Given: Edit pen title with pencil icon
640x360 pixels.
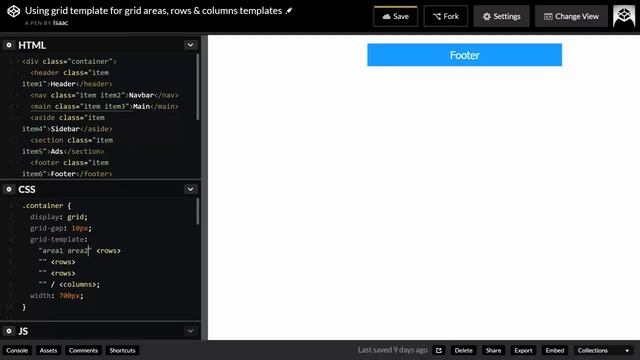Looking at the screenshot, I should pyautogui.click(x=289, y=11).
